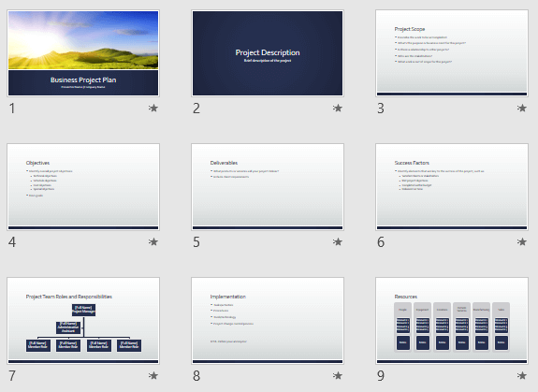Click the transition star icon under slide 8
Viewport: 538px width, 392px height.
[x=338, y=375]
